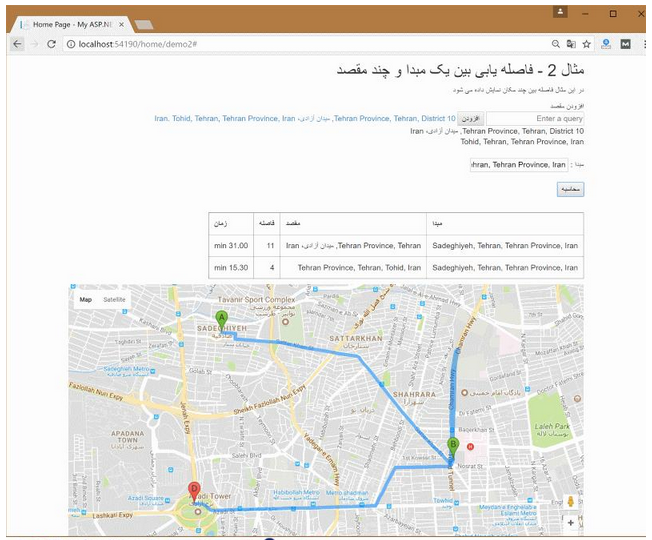
Task: Open the Tohid, Tehran, Tehran Province, Iran link
Action: click(234, 118)
